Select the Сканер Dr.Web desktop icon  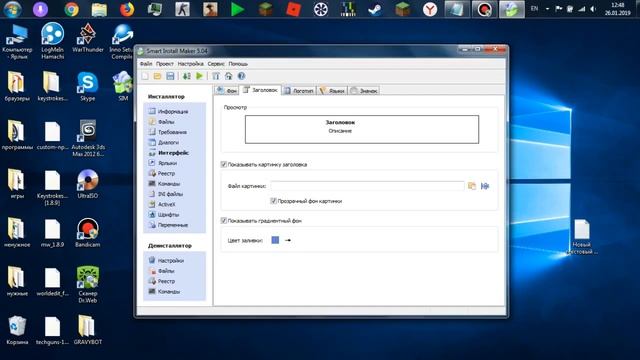pos(87,284)
